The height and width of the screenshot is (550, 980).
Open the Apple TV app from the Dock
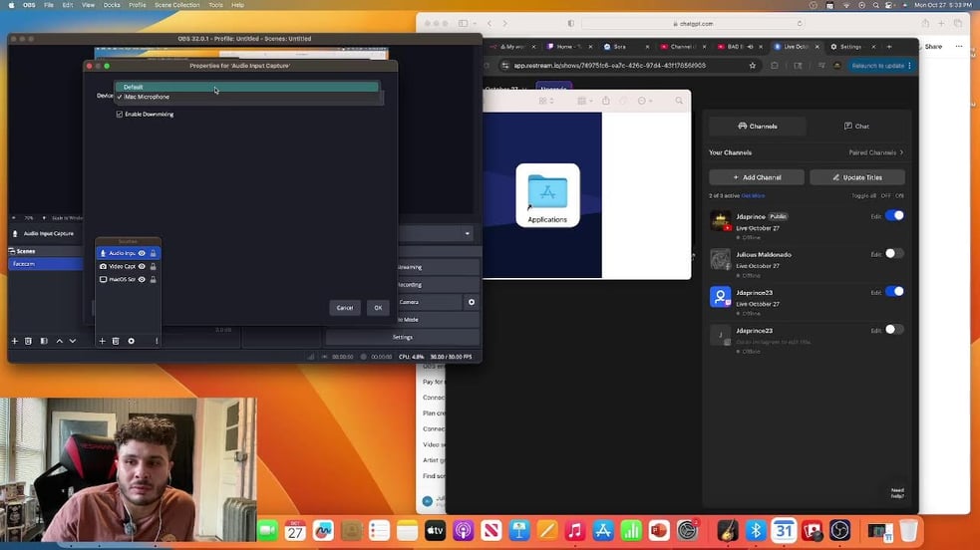[x=435, y=531]
